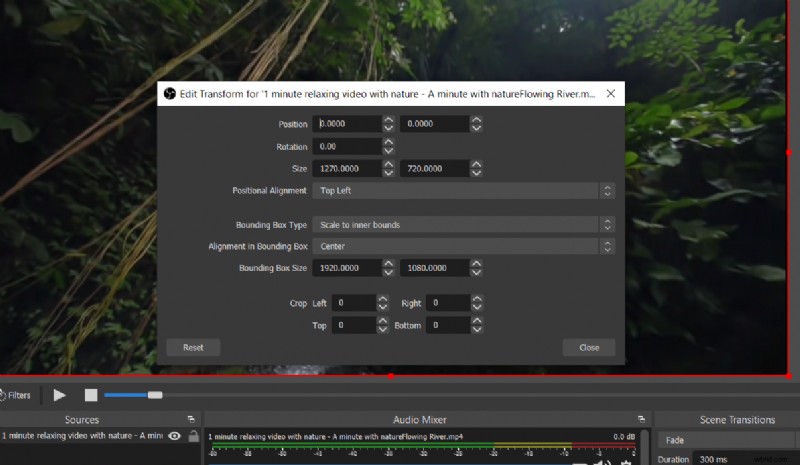Click the Close button in Edit Transform
Viewport: 800px width, 465px height.
tap(589, 348)
